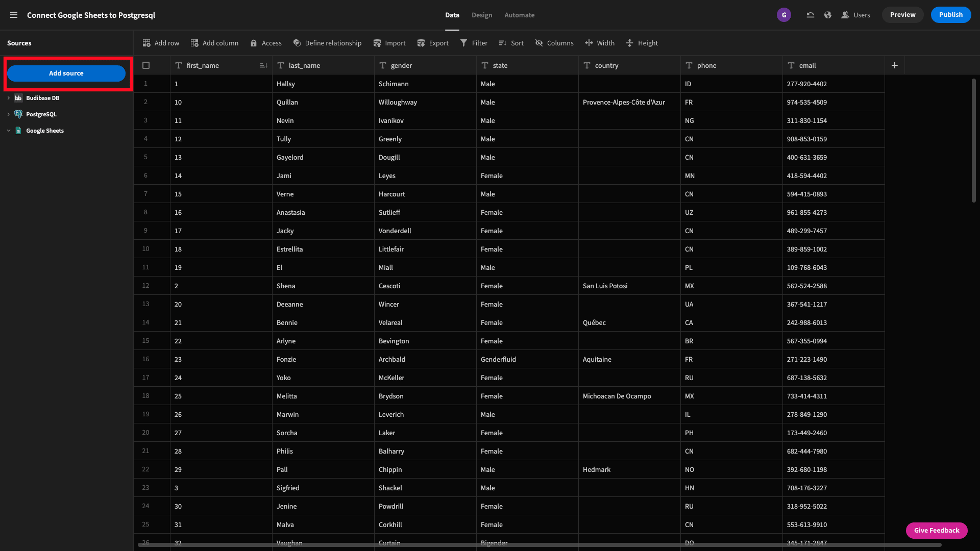Screen dimensions: 980x551
Task: Switch to the Design tab
Action: point(481,15)
